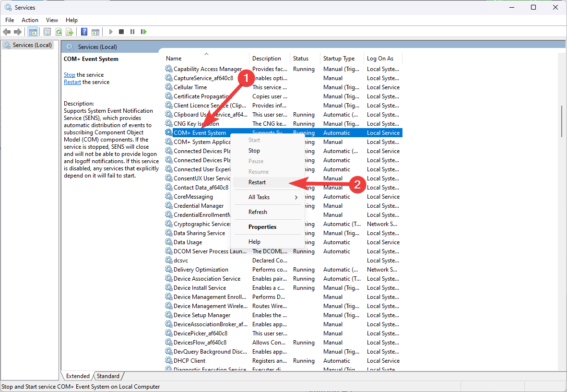Switch to the Standard tab

tap(108, 376)
